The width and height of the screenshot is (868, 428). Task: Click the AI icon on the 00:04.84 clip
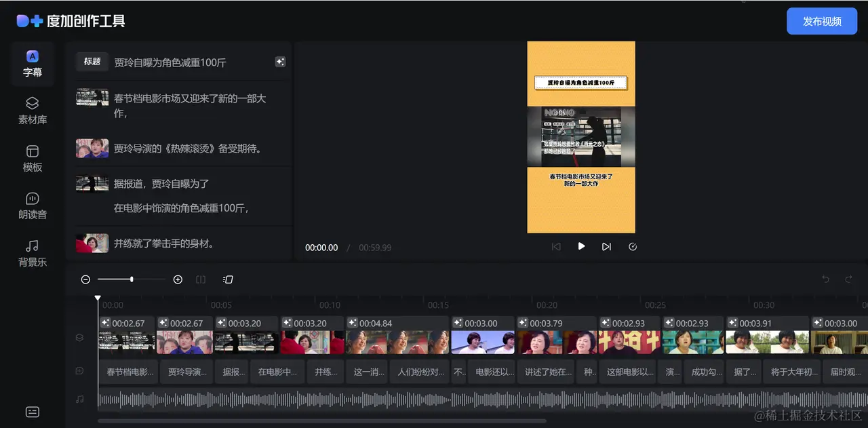pyautogui.click(x=352, y=323)
